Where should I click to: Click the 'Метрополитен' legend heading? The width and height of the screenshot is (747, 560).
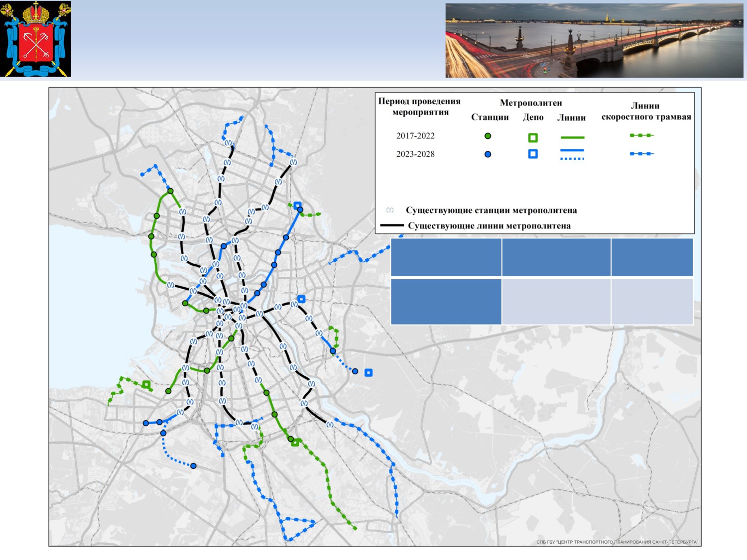pyautogui.click(x=531, y=103)
